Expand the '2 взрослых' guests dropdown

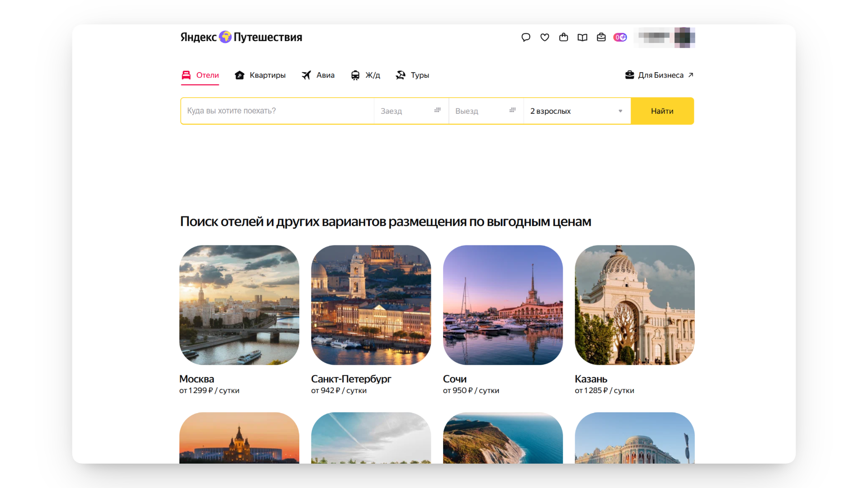[x=577, y=111]
